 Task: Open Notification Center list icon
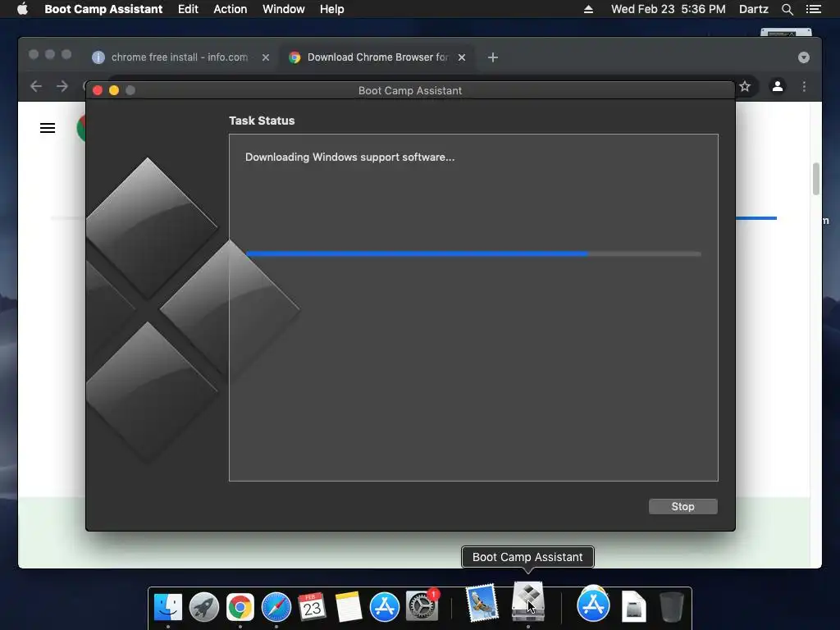tap(813, 9)
